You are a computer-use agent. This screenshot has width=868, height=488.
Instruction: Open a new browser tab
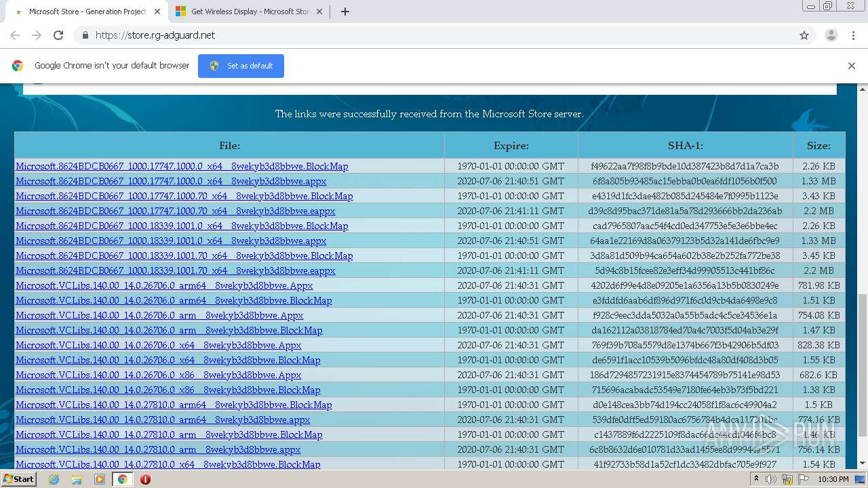point(344,12)
